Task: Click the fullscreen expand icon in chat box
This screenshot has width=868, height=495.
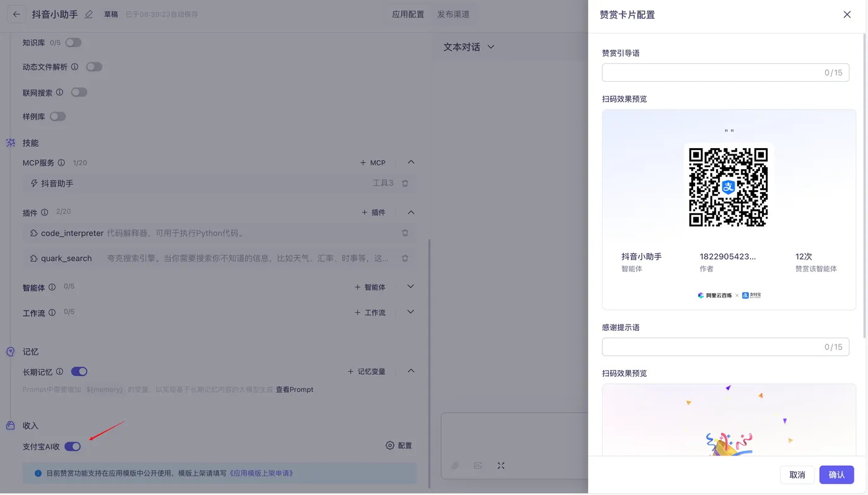Action: (x=501, y=465)
